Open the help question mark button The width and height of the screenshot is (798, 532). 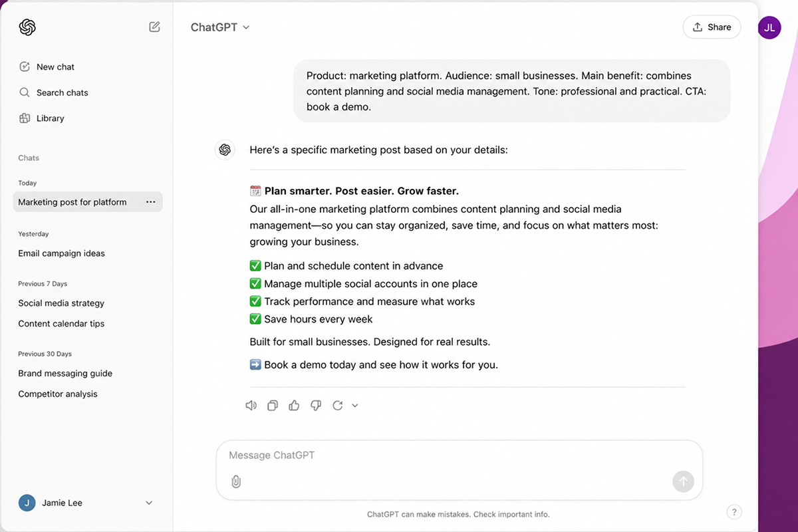[x=734, y=512]
